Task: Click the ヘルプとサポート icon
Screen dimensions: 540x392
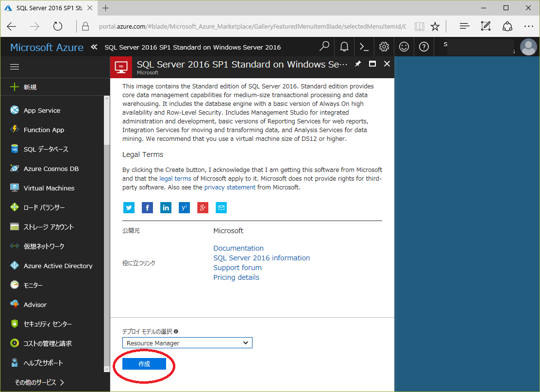Action: coord(15,362)
